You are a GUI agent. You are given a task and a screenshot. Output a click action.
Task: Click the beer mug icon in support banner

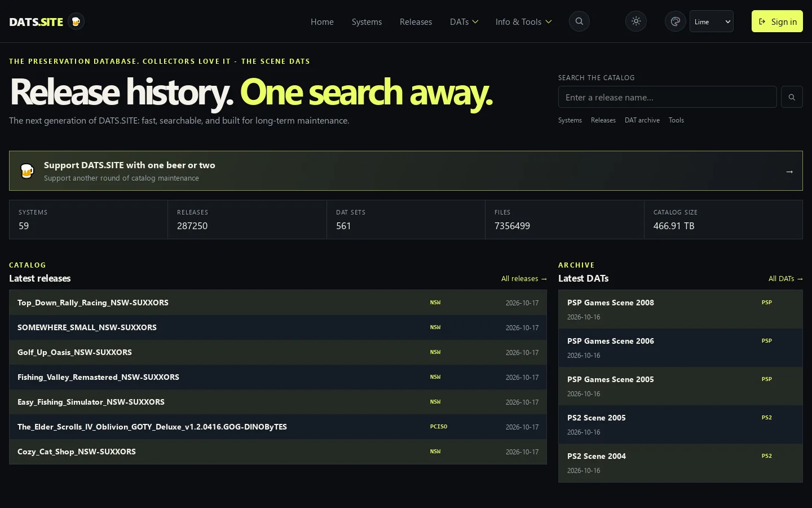[x=27, y=170]
